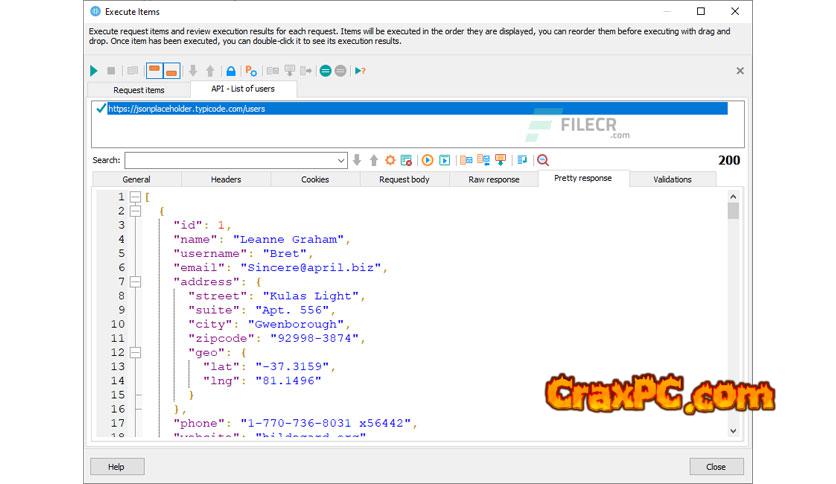This screenshot has width=836, height=484.
Task: Click the disabled page-with-arrow icon
Action: [x=306, y=70]
